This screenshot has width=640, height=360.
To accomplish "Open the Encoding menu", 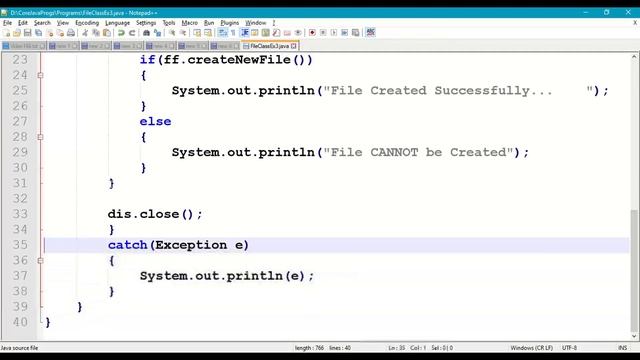I will [87, 23].
